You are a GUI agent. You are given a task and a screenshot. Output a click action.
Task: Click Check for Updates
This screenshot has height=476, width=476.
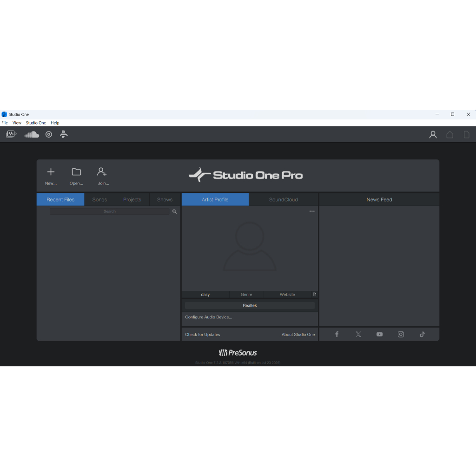pos(203,334)
